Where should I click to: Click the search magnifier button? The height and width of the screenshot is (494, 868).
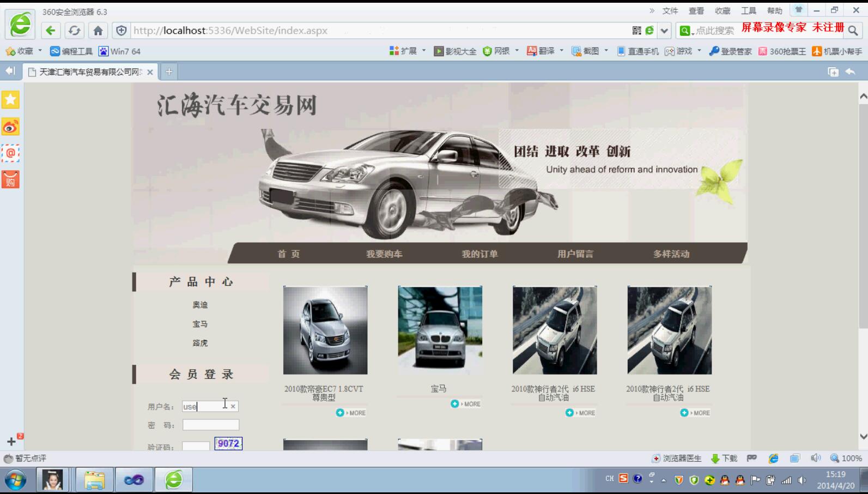[x=853, y=31]
